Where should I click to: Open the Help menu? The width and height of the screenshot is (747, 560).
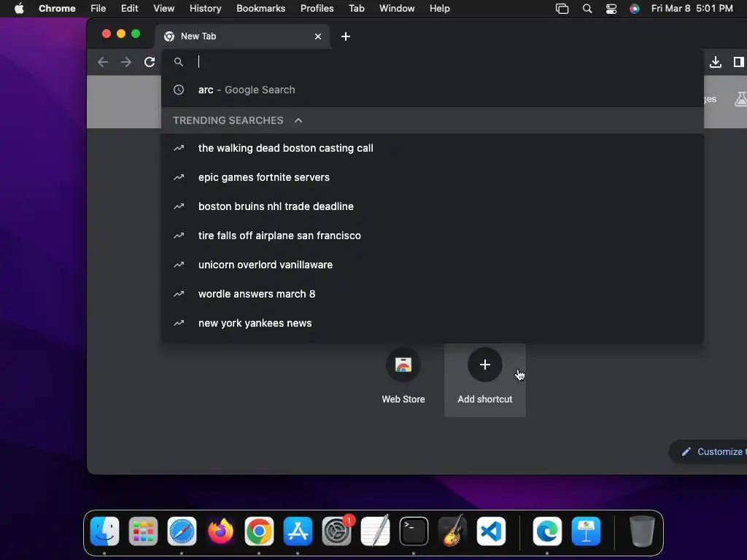pos(439,9)
